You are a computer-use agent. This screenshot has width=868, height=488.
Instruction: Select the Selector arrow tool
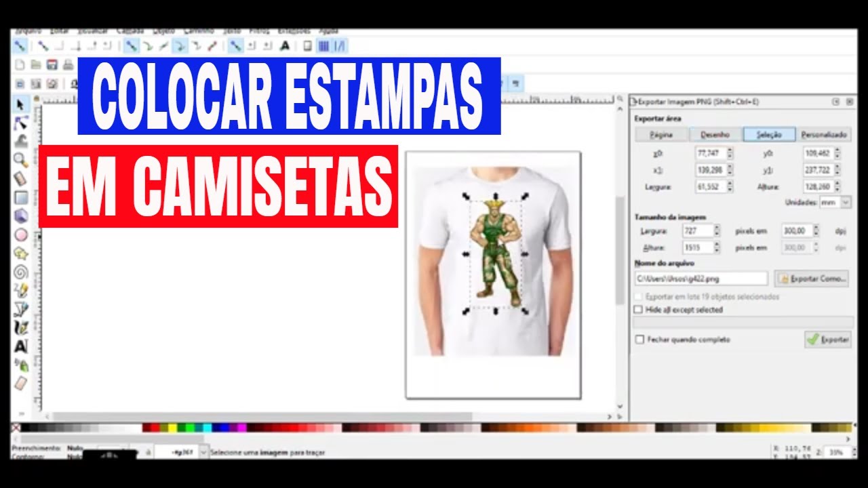tap(20, 104)
